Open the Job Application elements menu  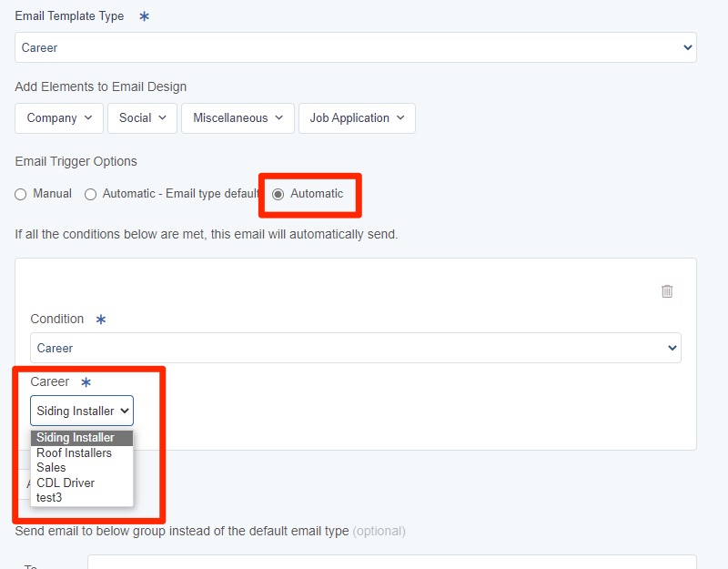pos(357,118)
